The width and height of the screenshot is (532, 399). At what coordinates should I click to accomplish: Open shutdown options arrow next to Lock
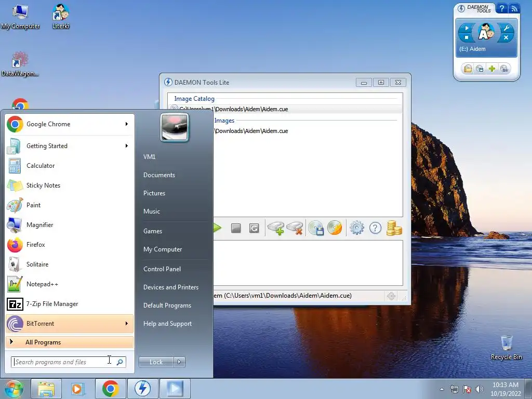pos(179,362)
